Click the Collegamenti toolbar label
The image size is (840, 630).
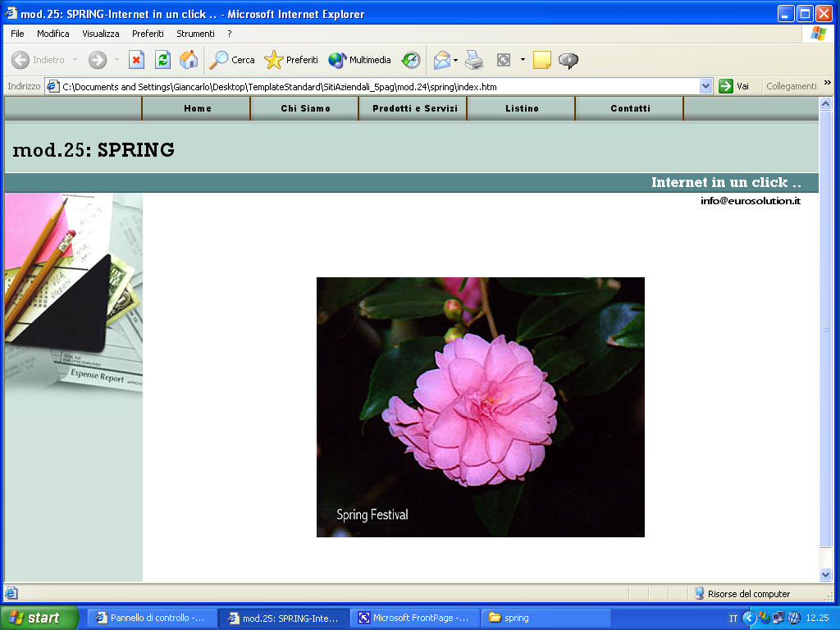[792, 86]
